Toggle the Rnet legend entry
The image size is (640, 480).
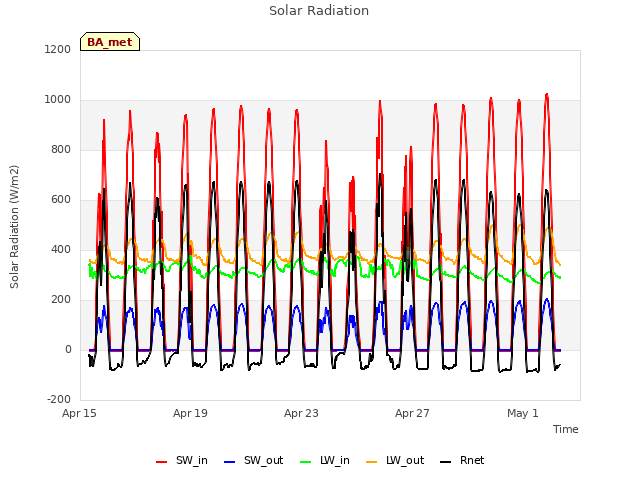pos(462,461)
